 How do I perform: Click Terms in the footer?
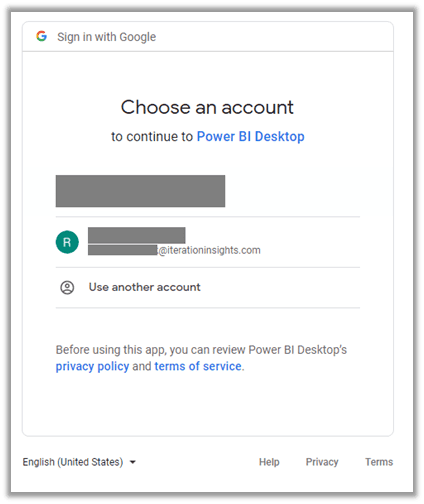pos(379,462)
